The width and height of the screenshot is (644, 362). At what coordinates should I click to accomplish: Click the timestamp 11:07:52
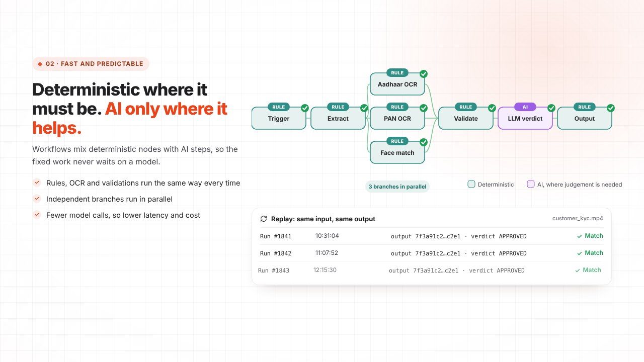pyautogui.click(x=327, y=253)
